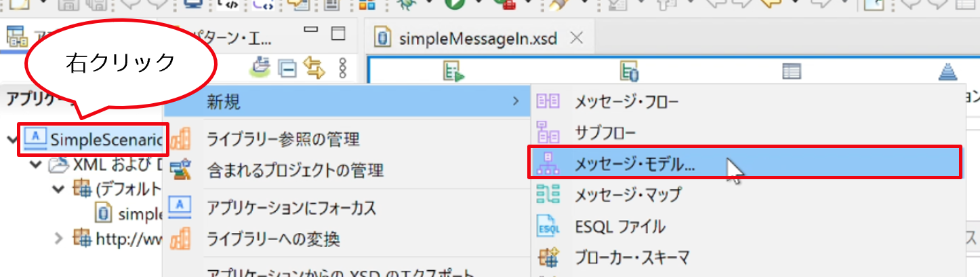Switch to the simpleMessageIn.xsd editor tab
The height and width of the screenshot is (277, 980).
(x=477, y=38)
